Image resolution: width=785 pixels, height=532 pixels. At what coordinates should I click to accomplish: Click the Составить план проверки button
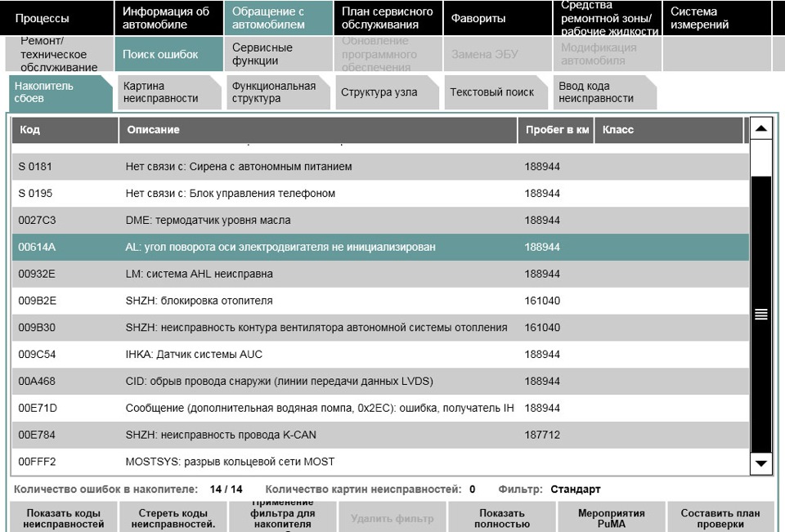(x=721, y=518)
